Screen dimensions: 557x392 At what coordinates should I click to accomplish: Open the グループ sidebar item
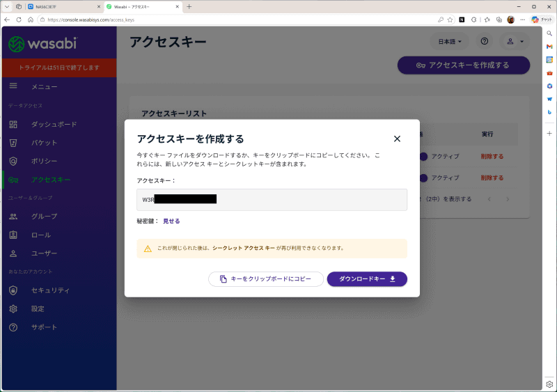tap(44, 217)
